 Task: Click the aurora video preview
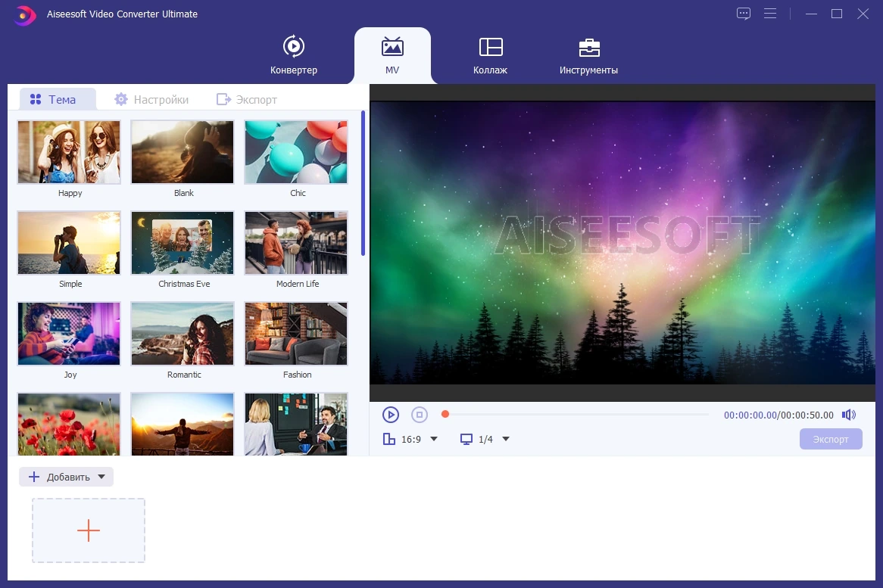click(622, 243)
